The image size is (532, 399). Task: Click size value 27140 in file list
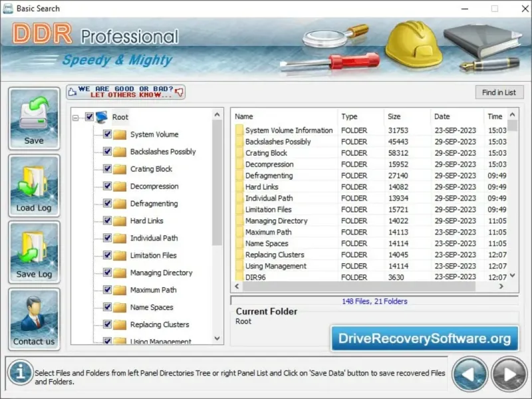[398, 176]
